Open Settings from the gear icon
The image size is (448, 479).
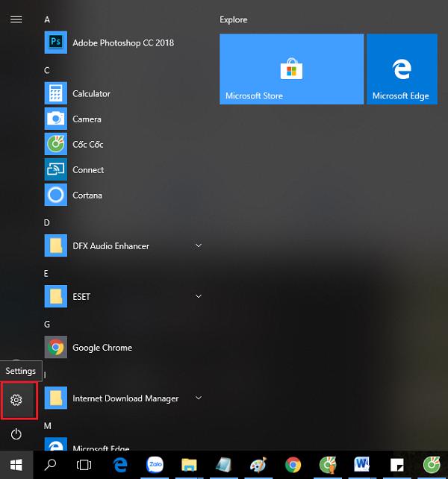16,400
